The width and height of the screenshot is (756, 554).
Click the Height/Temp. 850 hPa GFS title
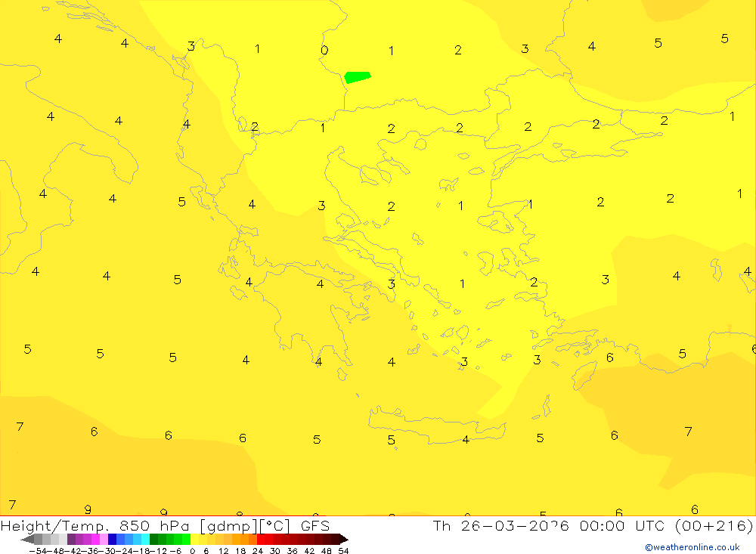tap(165, 525)
